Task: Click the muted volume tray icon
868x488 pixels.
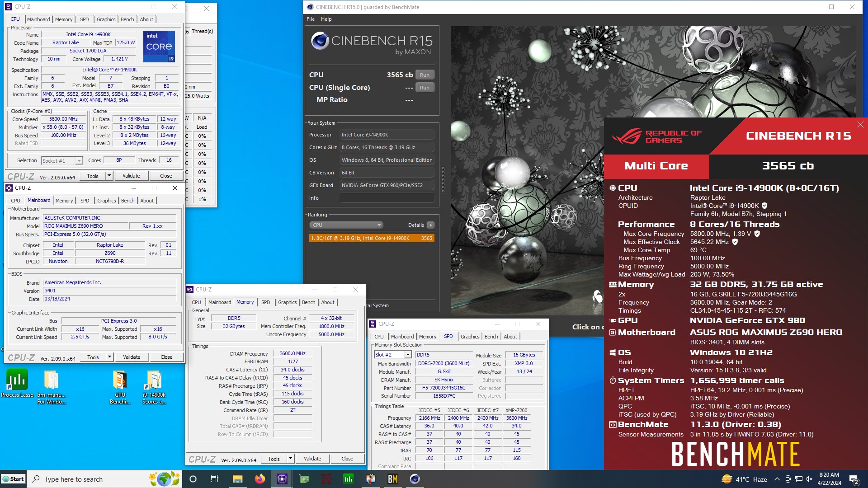Action: click(809, 479)
